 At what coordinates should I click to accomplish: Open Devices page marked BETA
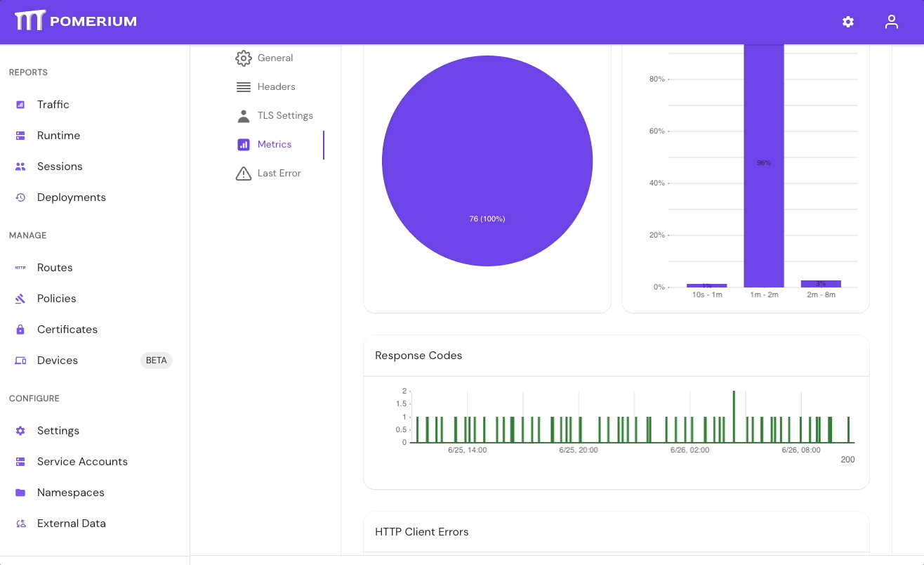(58, 361)
